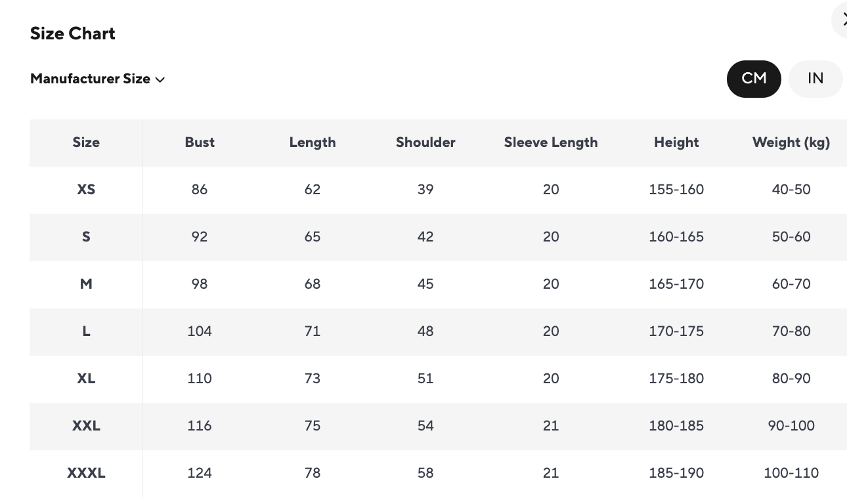Click the Shoulder column header
Screen dimensions: 847x504
pyautogui.click(x=425, y=142)
